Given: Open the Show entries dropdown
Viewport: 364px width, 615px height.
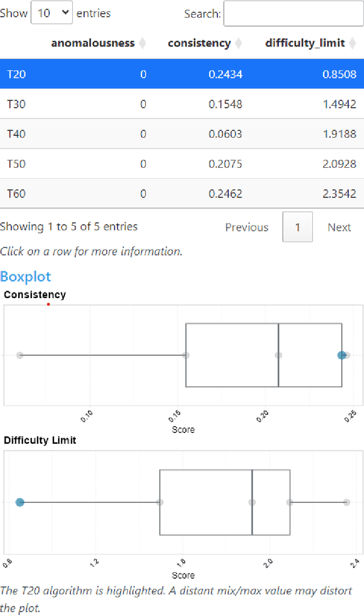Looking at the screenshot, I should (51, 12).
